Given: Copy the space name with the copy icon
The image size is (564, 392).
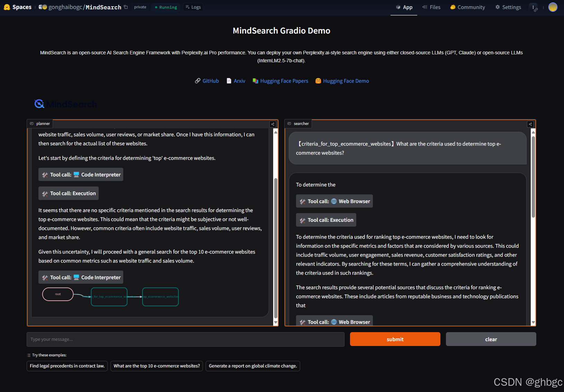Looking at the screenshot, I should [x=126, y=7].
